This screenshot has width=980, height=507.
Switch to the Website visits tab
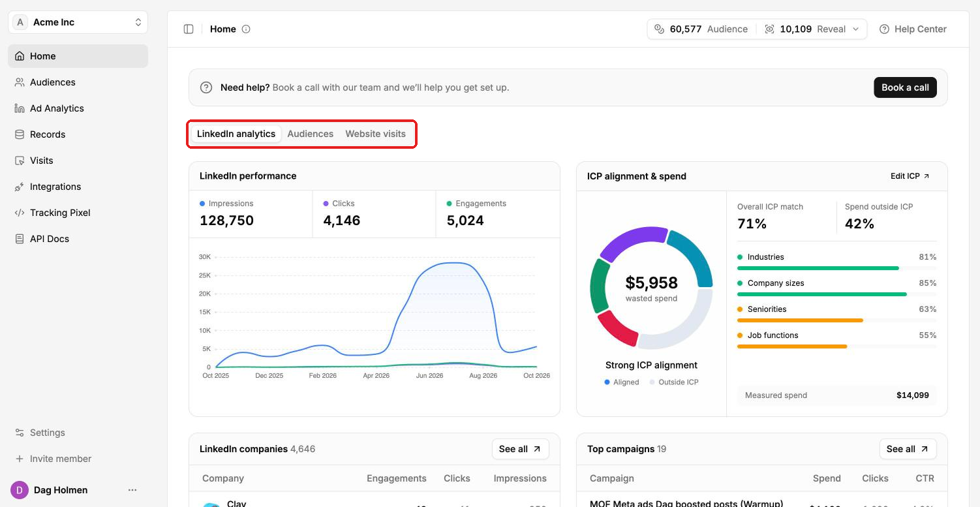click(376, 134)
